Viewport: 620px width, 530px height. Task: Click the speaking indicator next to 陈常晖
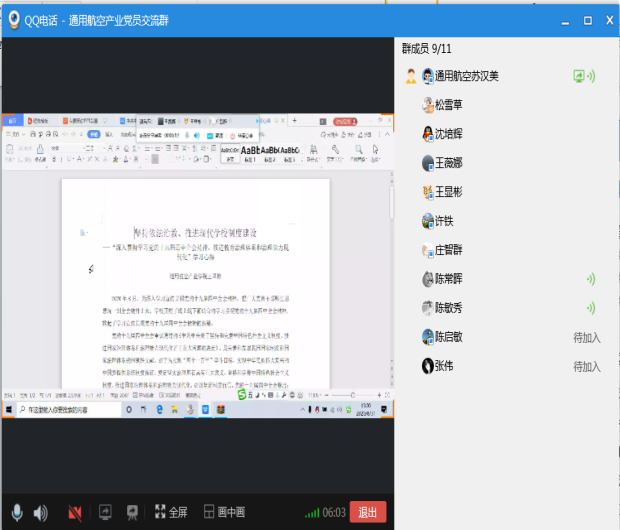coord(590,279)
